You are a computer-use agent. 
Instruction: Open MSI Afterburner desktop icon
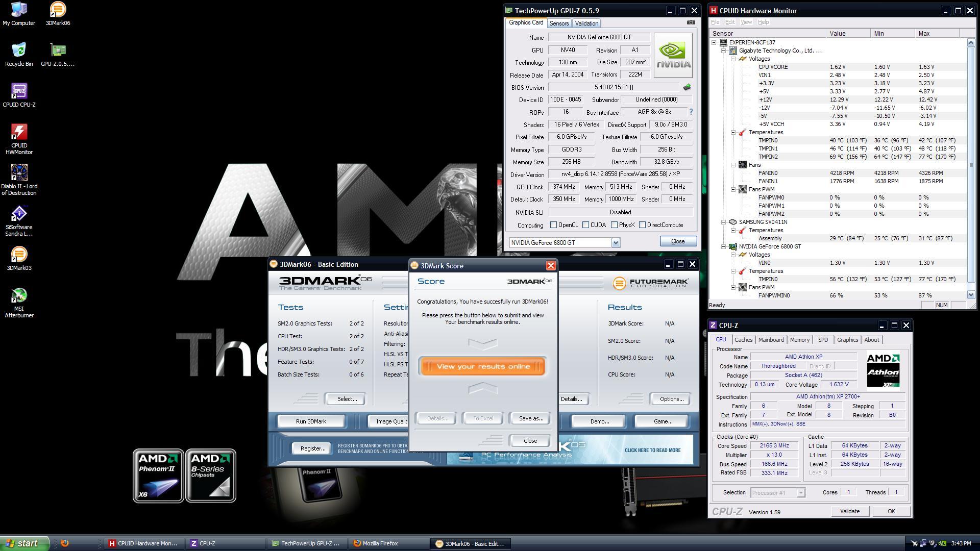(19, 303)
